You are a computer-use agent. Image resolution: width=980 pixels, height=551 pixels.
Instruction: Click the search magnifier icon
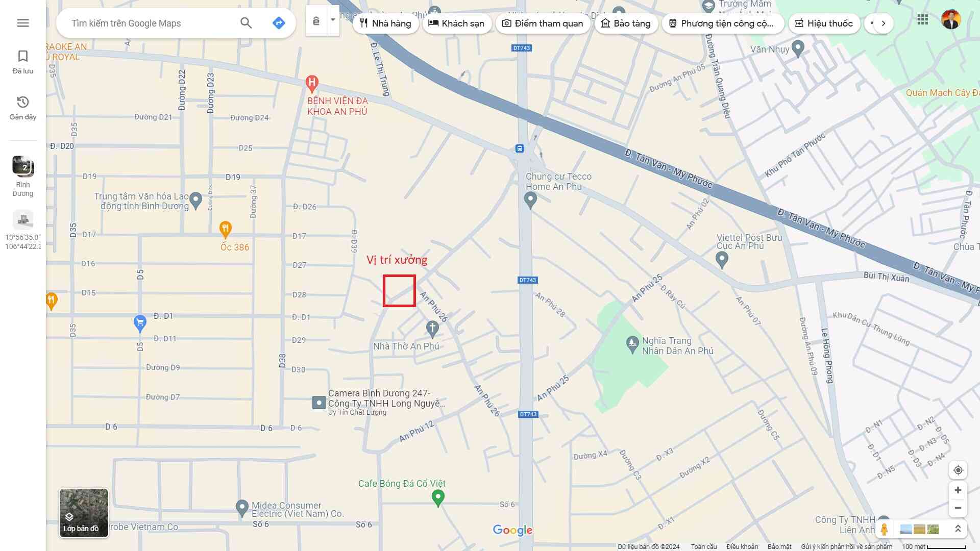coord(246,23)
